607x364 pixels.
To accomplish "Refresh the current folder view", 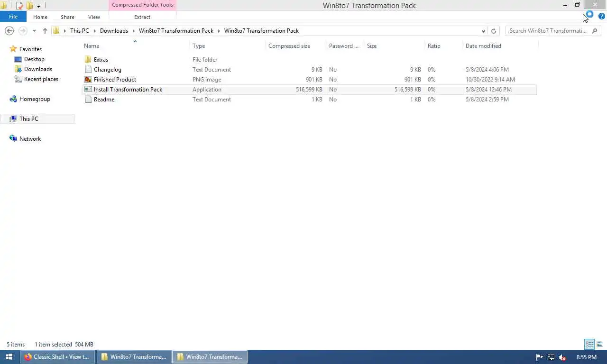I will point(494,31).
